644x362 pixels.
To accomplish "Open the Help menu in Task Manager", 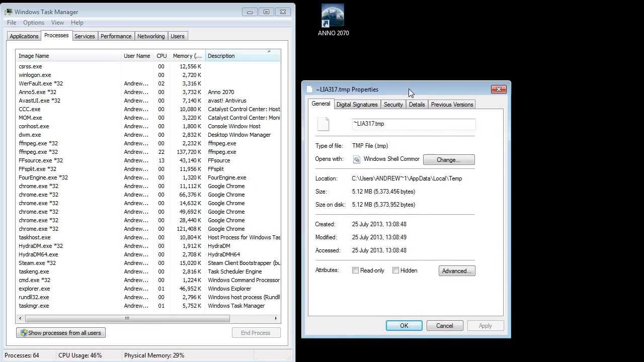I will 77,23.
